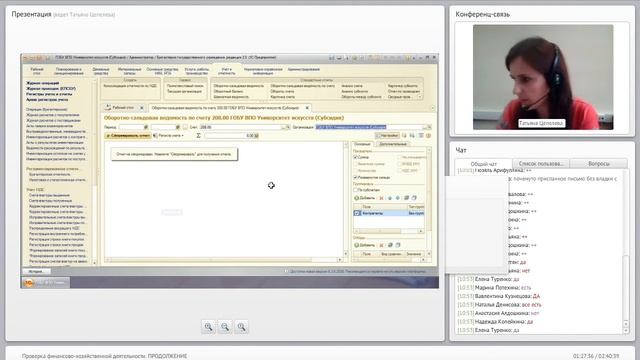
Task: Open Рабочий стол section in top menu
Action: (x=37, y=71)
